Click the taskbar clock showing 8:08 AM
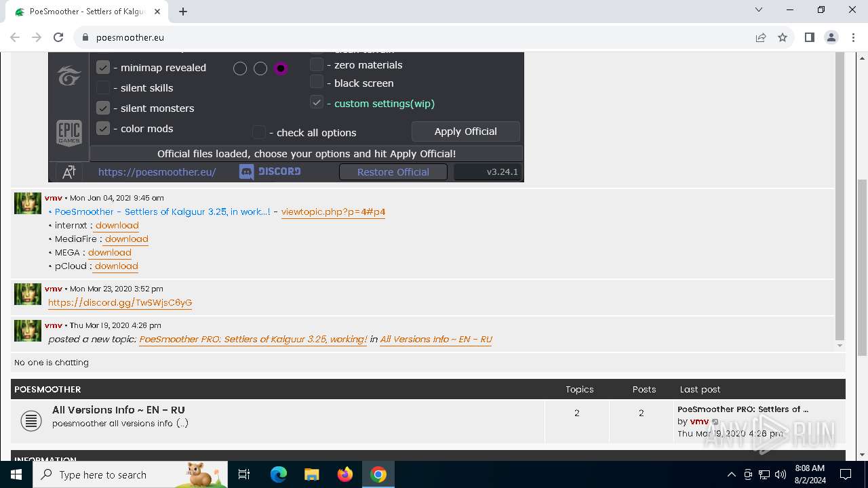 pyautogui.click(x=810, y=474)
